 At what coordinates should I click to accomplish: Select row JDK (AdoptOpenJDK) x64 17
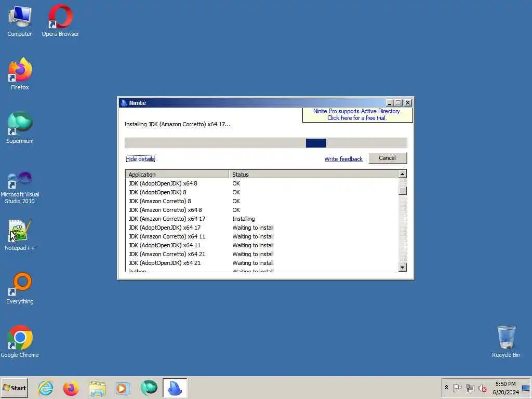pos(261,228)
